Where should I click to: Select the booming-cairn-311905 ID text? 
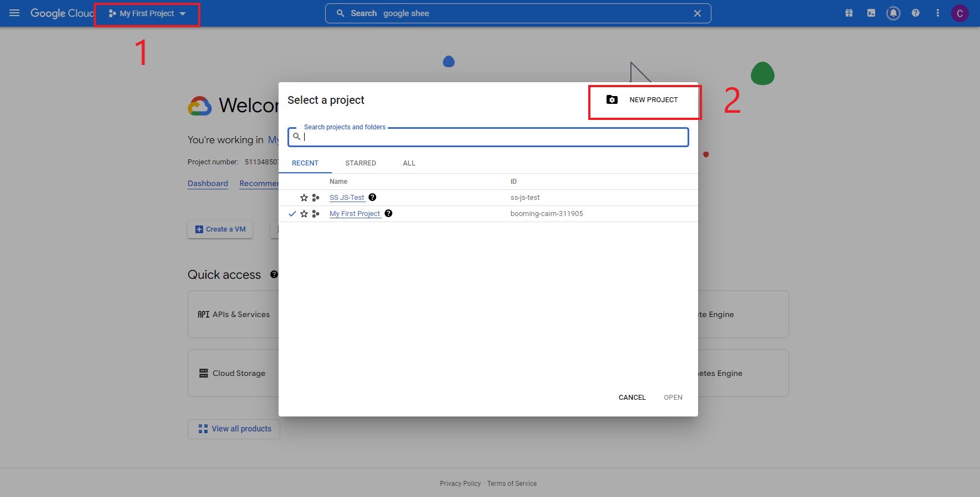click(x=547, y=214)
